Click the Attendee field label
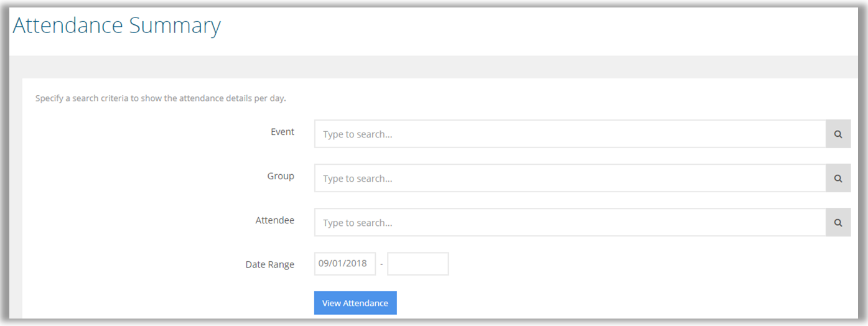The height and width of the screenshot is (326, 868). [x=274, y=220]
